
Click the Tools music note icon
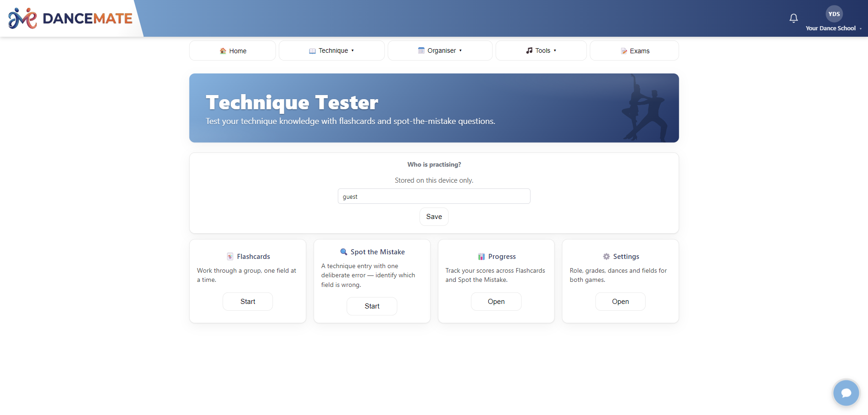529,50
